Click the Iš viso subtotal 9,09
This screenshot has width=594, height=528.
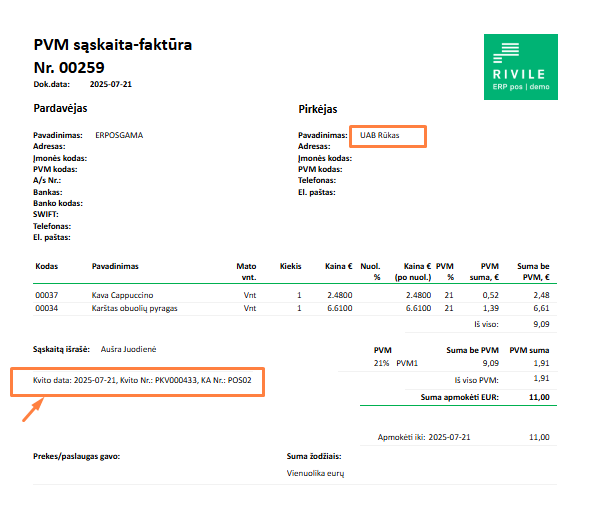[x=541, y=324]
